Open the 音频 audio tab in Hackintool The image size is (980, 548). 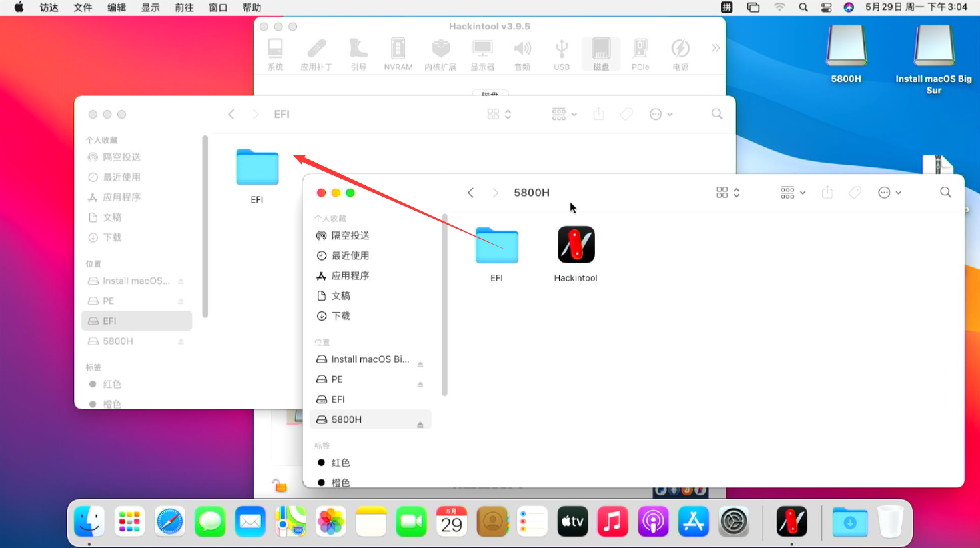click(522, 54)
